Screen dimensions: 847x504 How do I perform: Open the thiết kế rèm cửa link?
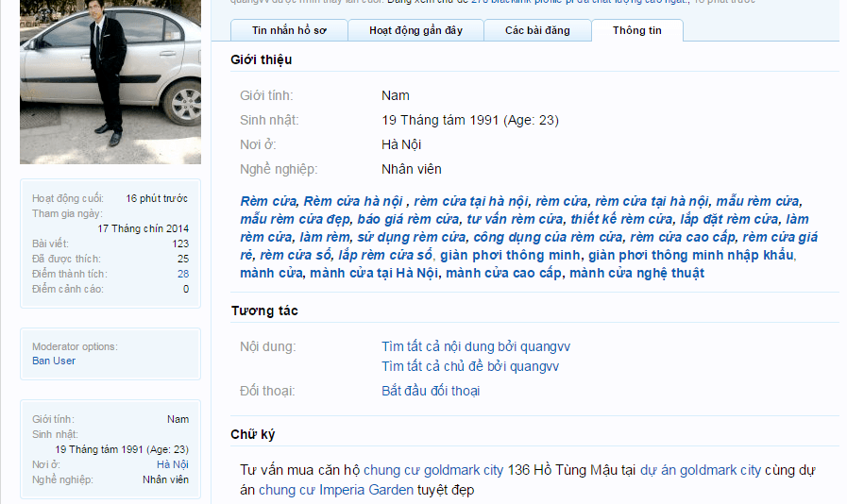[x=621, y=219]
